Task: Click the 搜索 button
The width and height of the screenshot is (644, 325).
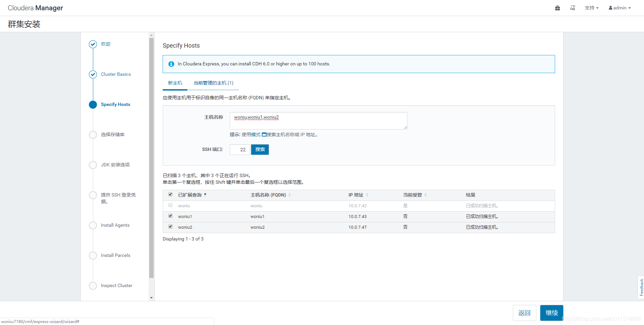Action: click(260, 150)
